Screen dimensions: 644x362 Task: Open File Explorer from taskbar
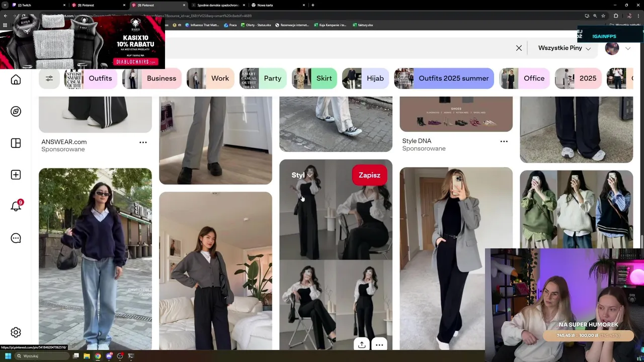pyautogui.click(x=87, y=356)
